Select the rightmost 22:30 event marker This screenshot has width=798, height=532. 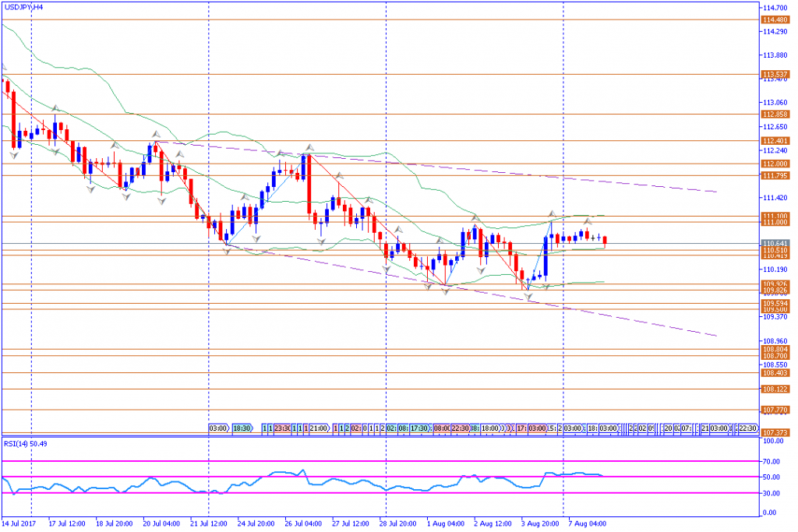(x=747, y=428)
